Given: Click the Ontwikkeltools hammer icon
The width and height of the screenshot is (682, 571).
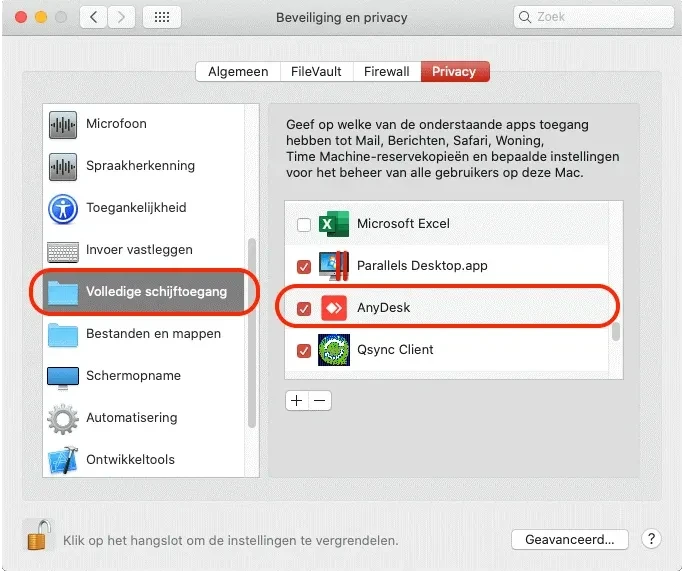Looking at the screenshot, I should click(x=63, y=460).
